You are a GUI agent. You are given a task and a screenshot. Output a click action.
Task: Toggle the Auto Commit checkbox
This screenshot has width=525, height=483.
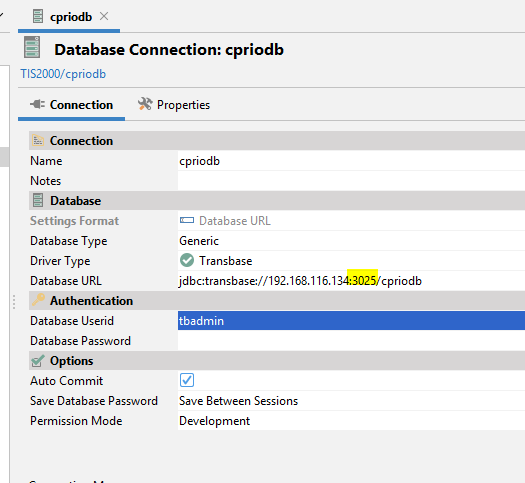[187, 380]
